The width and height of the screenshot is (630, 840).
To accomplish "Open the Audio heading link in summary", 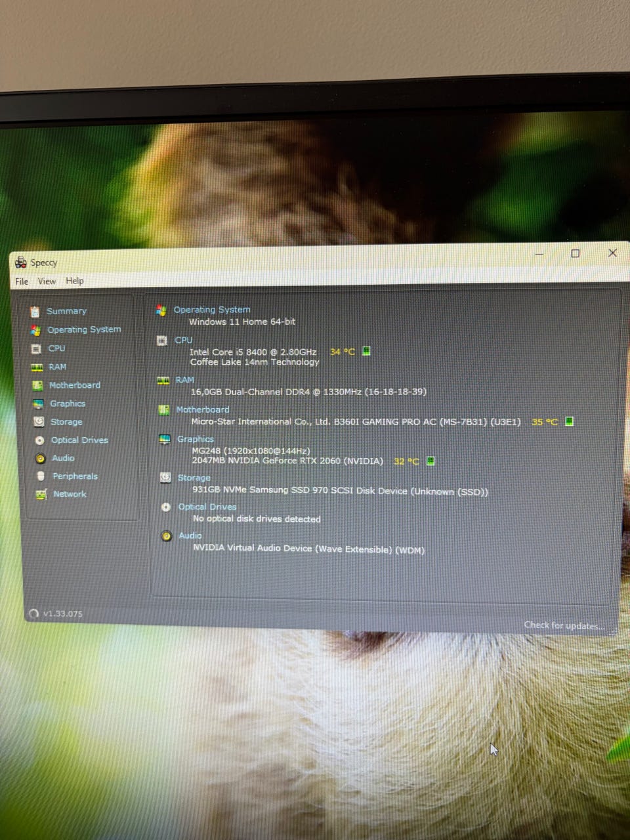I will pos(190,535).
